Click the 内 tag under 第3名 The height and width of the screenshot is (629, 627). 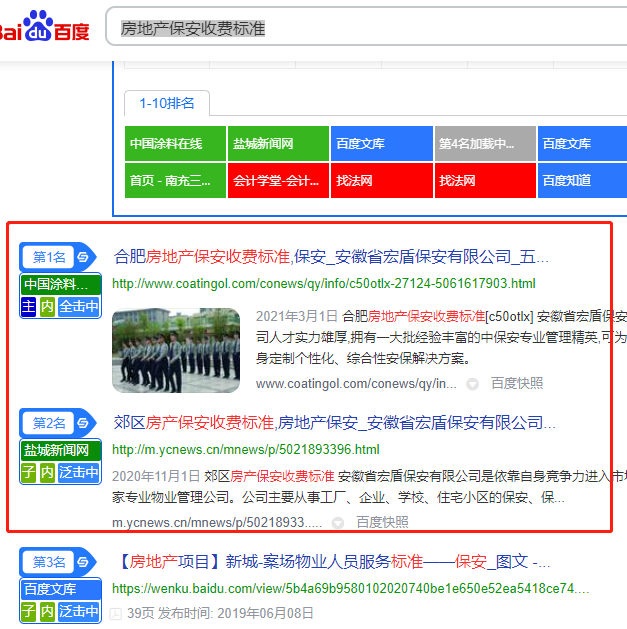click(x=47, y=611)
